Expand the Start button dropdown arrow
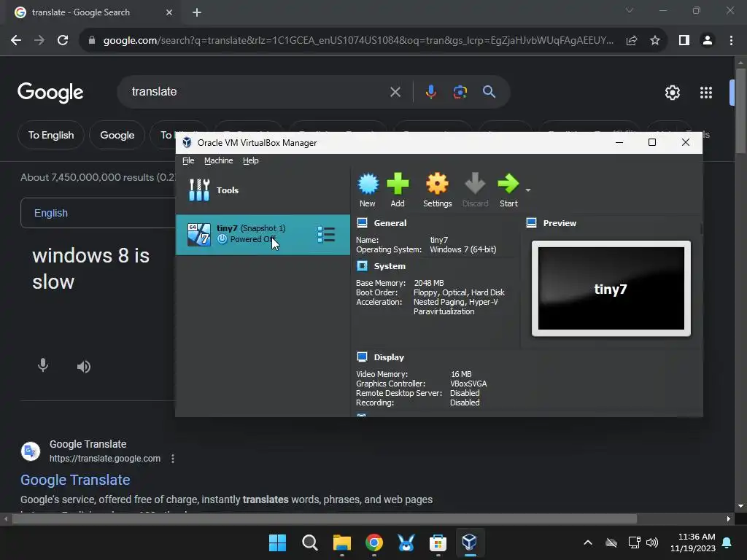Viewport: 747px width, 560px height. coord(528,190)
